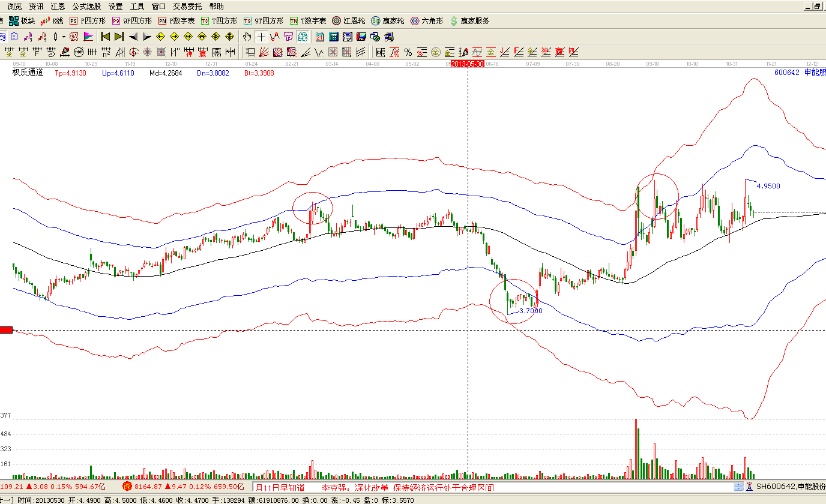Toggle the highlighted teal pattern button beside crosshair
This screenshot has height=504, width=826.
303,36
